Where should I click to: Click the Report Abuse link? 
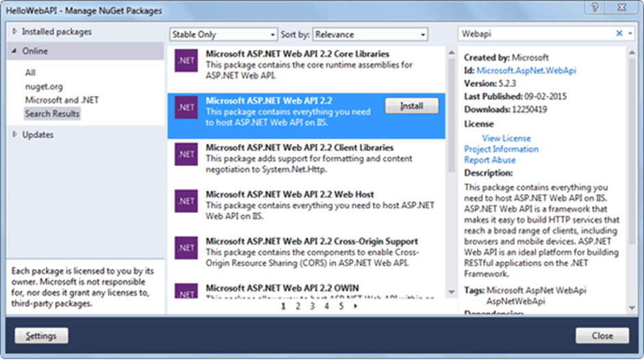(489, 160)
